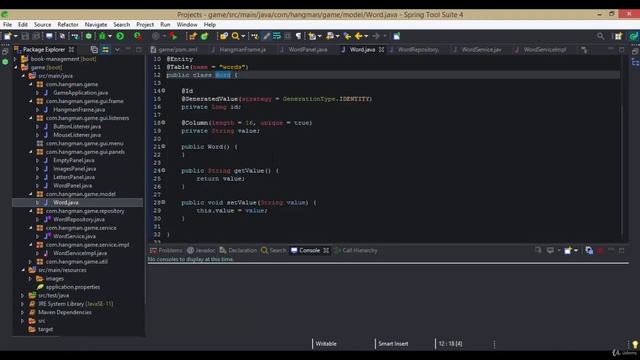This screenshot has width=640, height=360.
Task: Open the Run menu
Action: [x=165, y=24]
